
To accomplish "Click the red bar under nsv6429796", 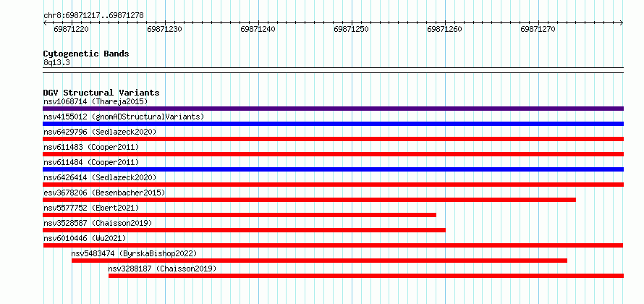I will point(333,139).
